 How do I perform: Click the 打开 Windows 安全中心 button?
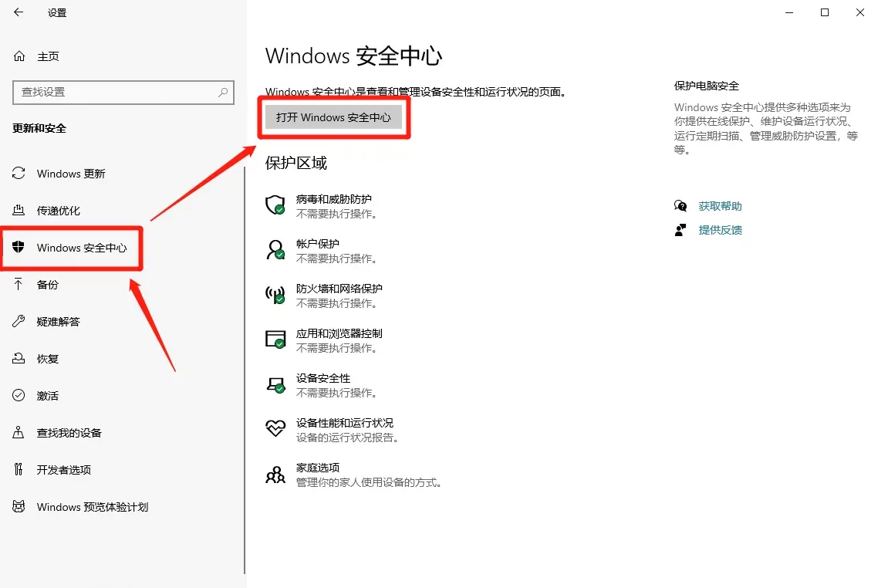[334, 117]
